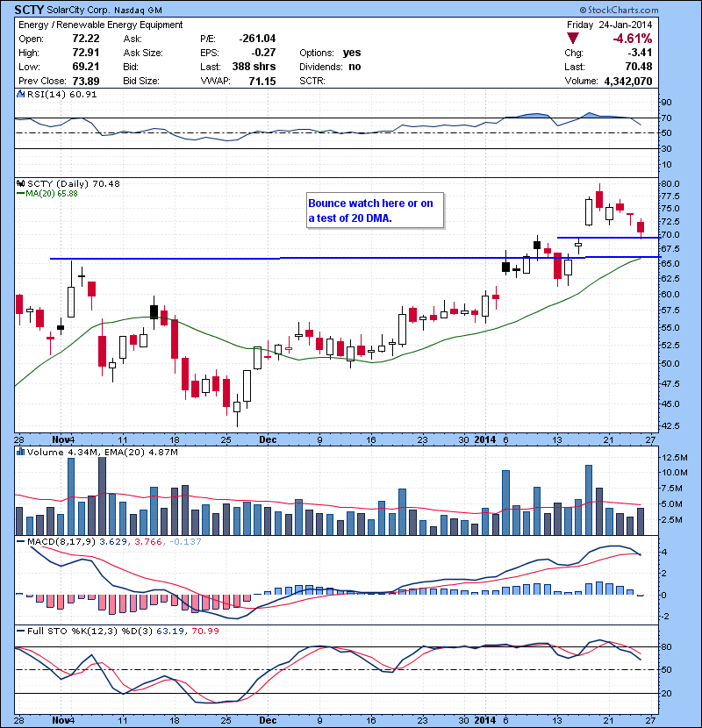
Task: Click the RSI 70 level axis label
Action: click(x=666, y=118)
